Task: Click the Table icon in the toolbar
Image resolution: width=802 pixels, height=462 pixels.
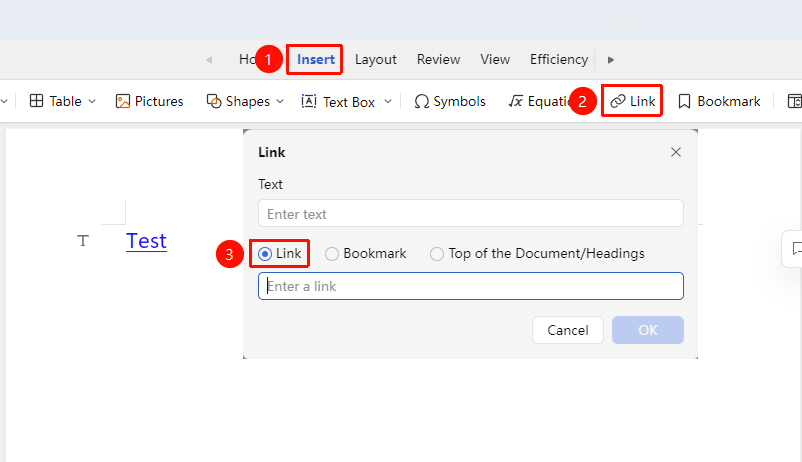Action: pyautogui.click(x=36, y=101)
